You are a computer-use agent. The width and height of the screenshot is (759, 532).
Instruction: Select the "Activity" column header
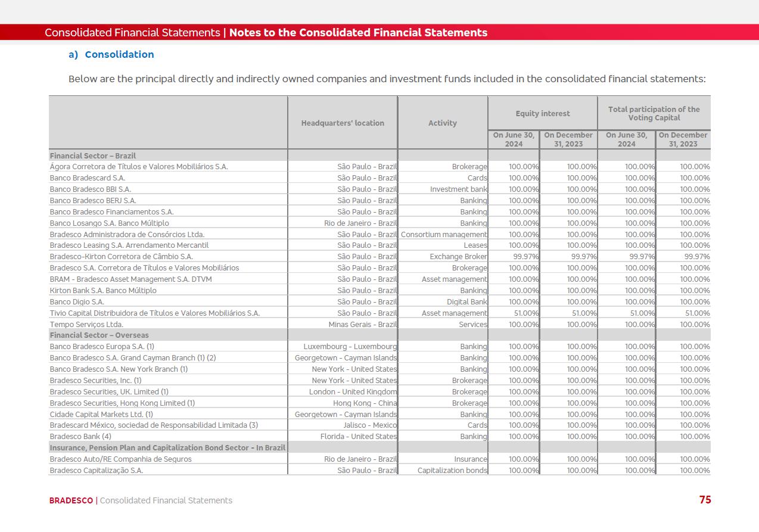tap(442, 123)
